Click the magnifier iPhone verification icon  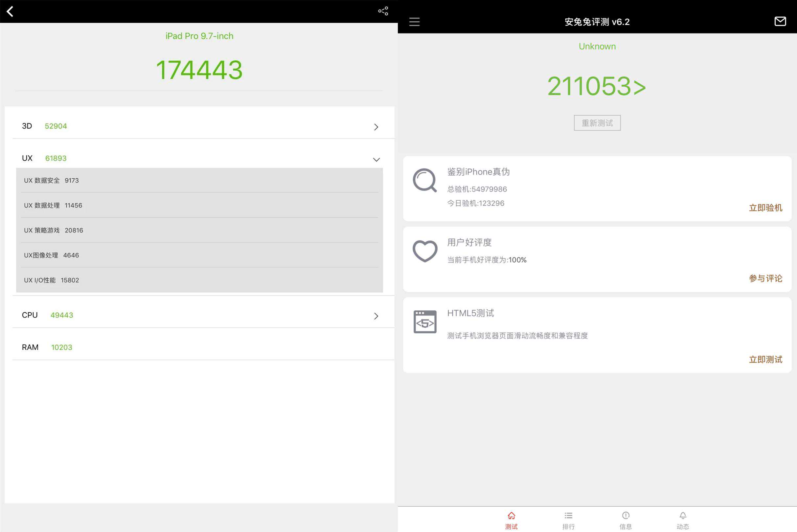tap(425, 180)
